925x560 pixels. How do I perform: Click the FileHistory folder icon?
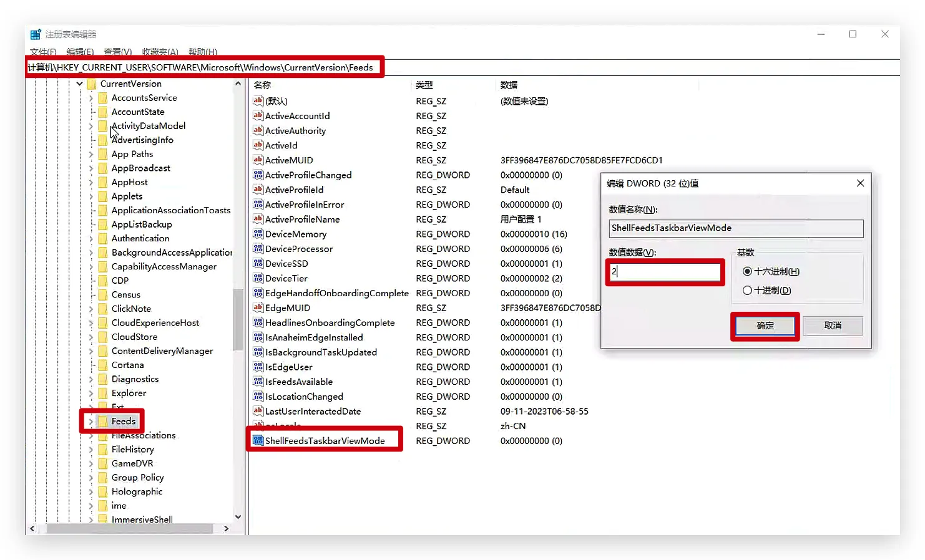point(103,449)
